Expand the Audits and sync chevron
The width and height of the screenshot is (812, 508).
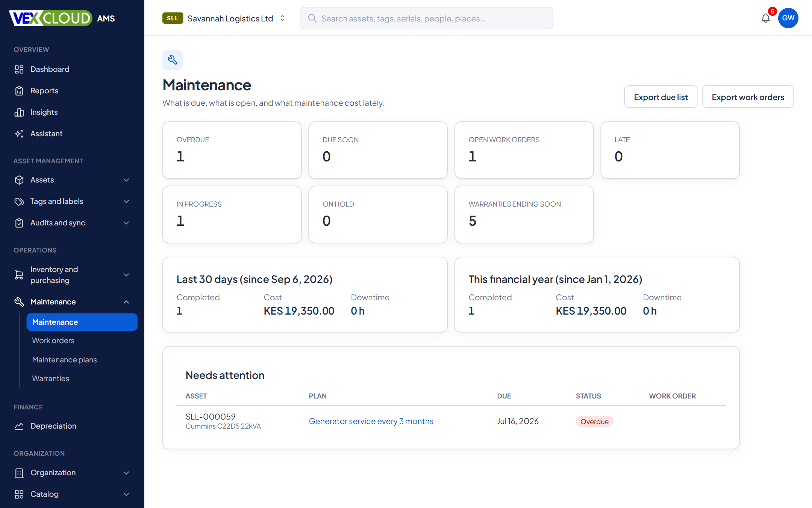(126, 223)
